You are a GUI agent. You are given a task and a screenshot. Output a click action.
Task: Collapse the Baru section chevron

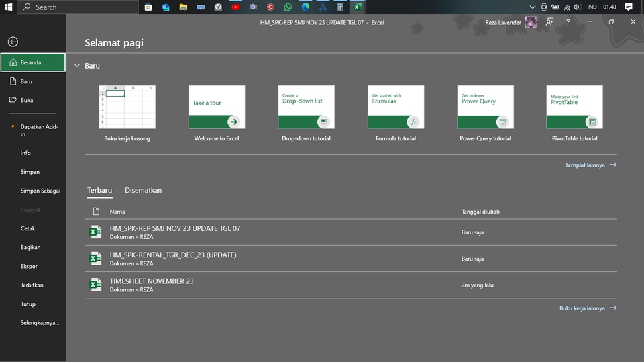[x=76, y=66]
